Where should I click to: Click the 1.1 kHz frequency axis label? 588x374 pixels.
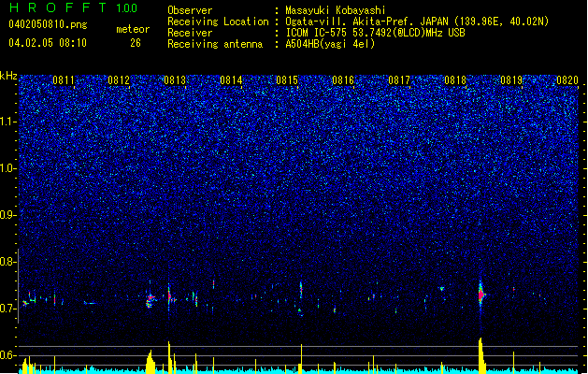(x=8, y=122)
